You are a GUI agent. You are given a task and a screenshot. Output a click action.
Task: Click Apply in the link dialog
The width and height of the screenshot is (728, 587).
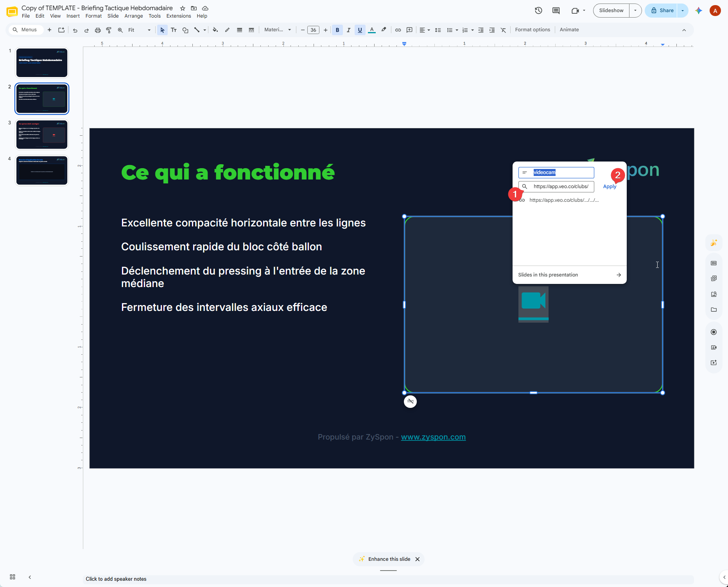pyautogui.click(x=610, y=187)
